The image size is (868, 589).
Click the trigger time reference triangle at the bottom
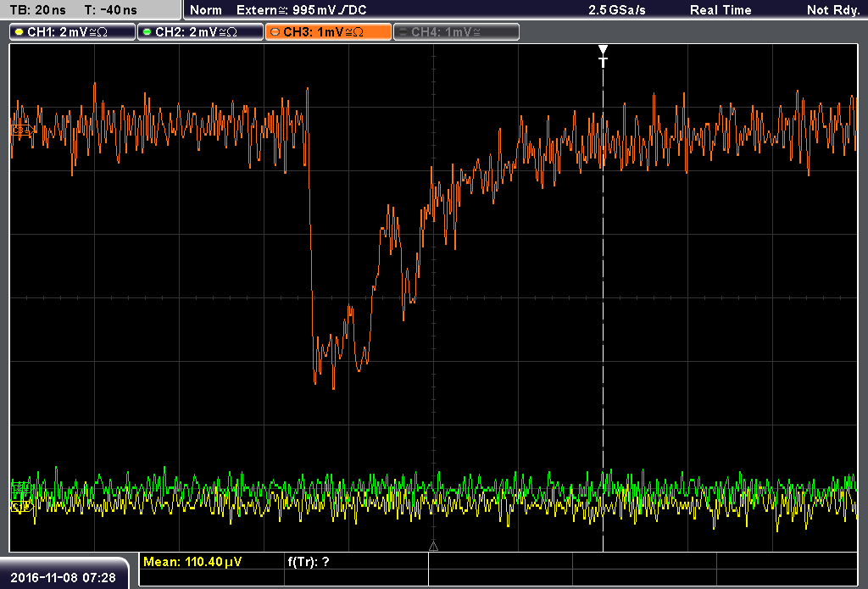point(433,547)
